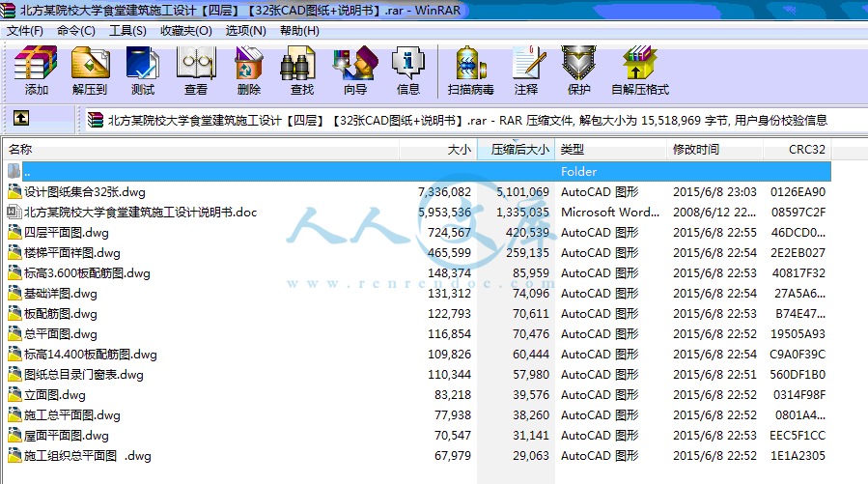Click the file icon of 设计图纸集合32张.dwg

pyautogui.click(x=14, y=191)
